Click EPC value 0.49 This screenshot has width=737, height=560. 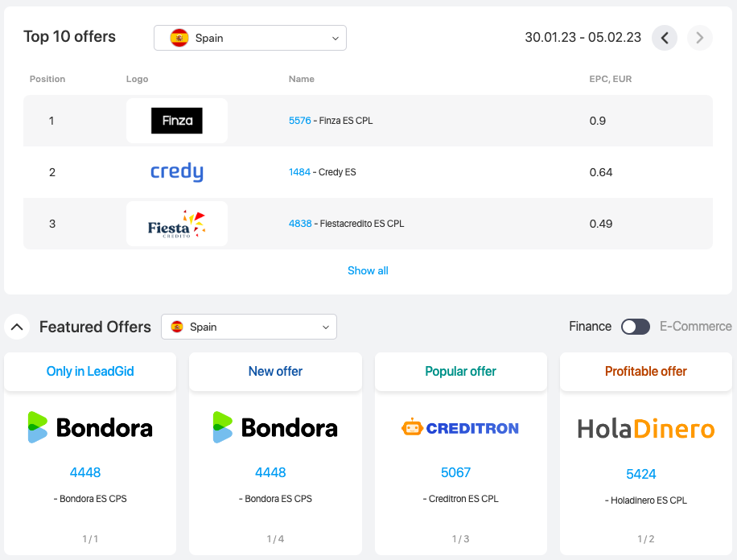(601, 224)
